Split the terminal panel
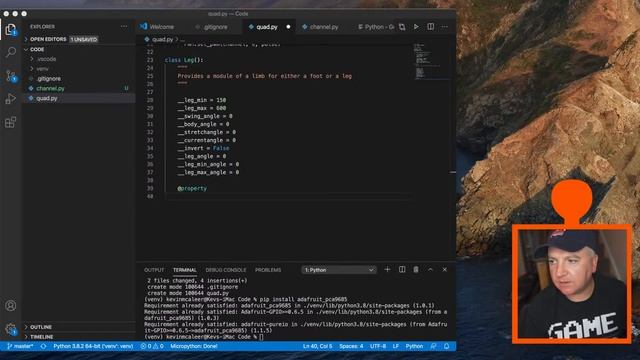 tap(402, 269)
